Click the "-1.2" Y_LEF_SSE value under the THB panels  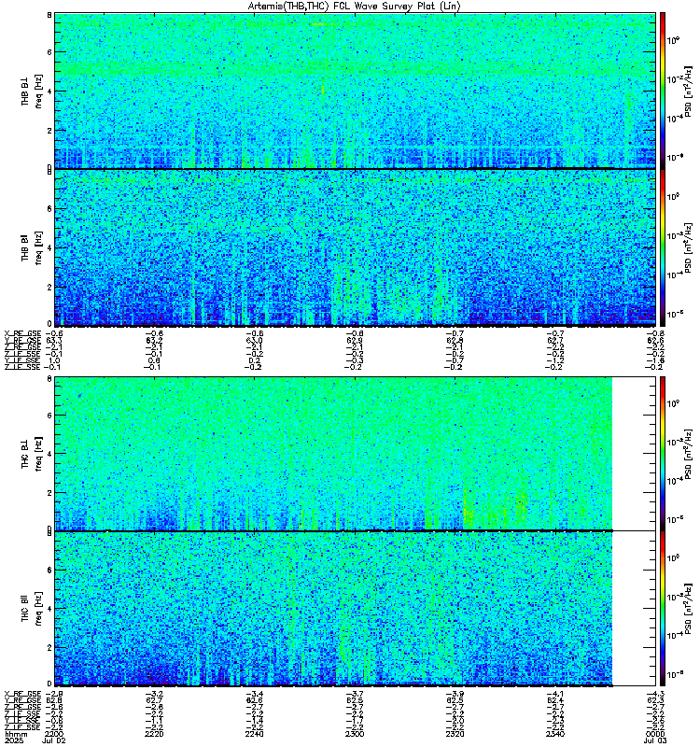click(x=555, y=360)
